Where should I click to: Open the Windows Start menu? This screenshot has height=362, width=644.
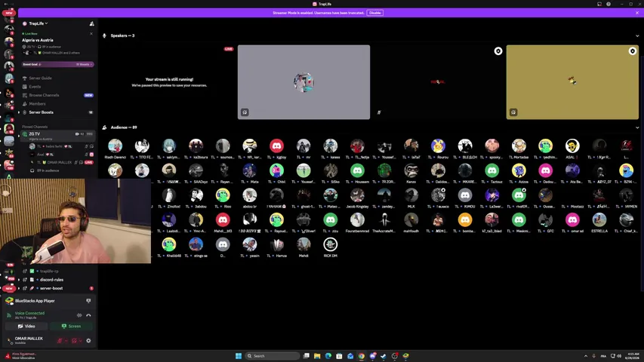tap(239, 356)
